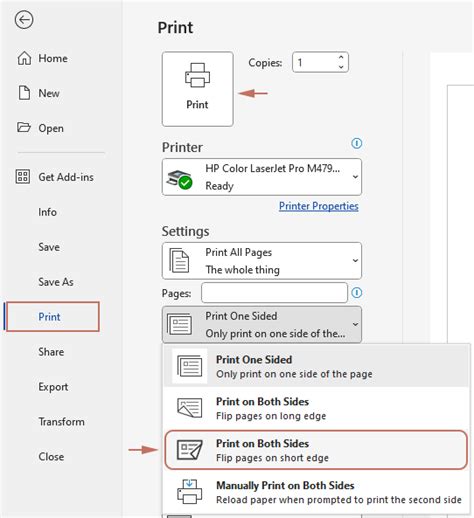Click the large Print button

(197, 89)
